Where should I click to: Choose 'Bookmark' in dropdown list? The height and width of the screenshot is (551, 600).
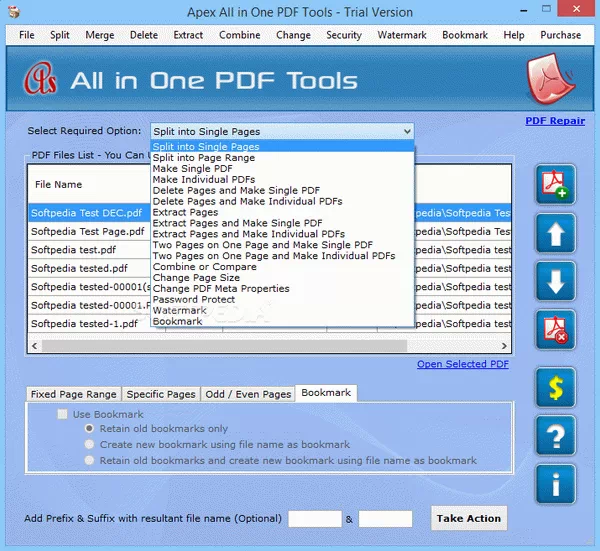pos(283,321)
